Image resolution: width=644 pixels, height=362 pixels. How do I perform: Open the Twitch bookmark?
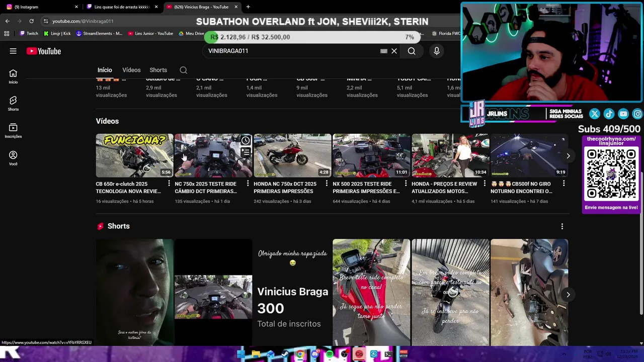pos(29,33)
